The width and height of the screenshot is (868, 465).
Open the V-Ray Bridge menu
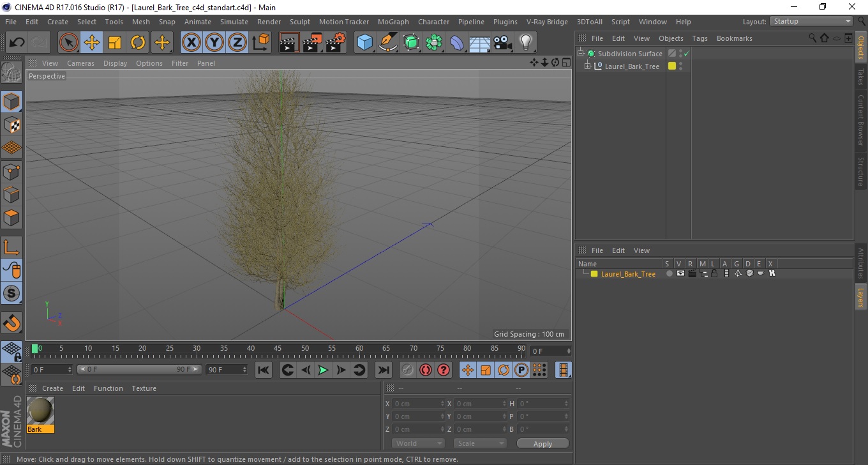pyautogui.click(x=547, y=22)
